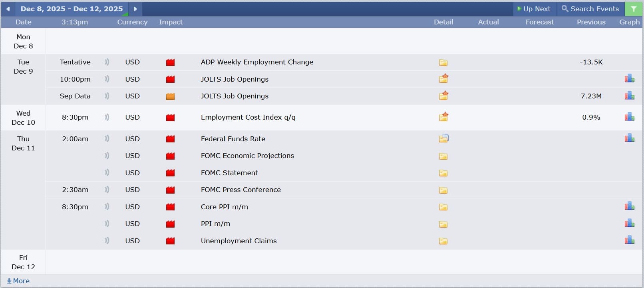Image resolution: width=644 pixels, height=288 pixels.
Task: Toggle sound alert for ADP Weekly Employment Change
Action: (107, 62)
